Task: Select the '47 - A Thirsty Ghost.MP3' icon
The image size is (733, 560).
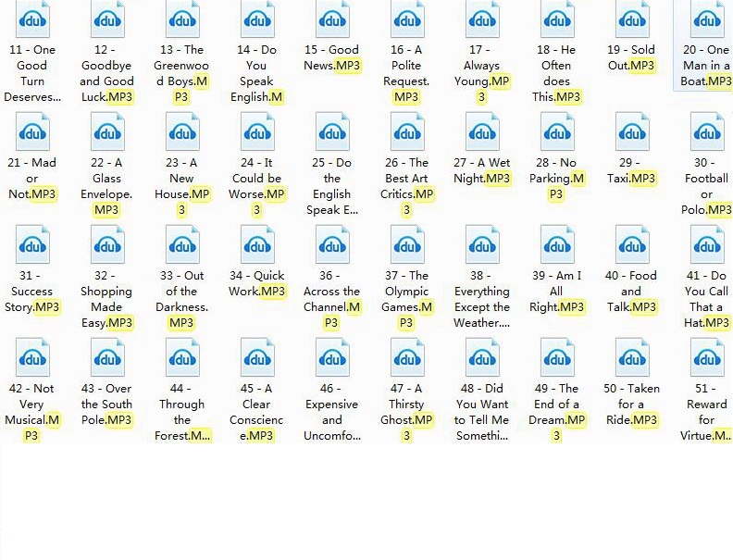Action: [407, 358]
